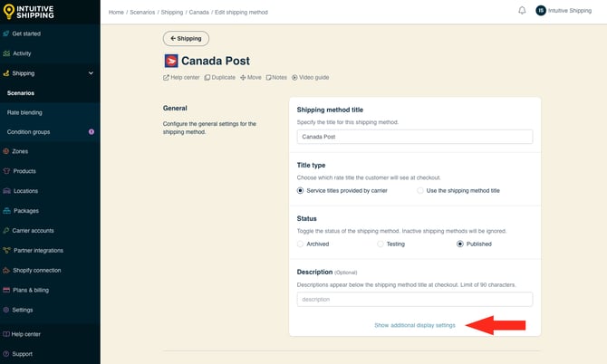The height and width of the screenshot is (364, 607).
Task: Open the notifications bell
Action: (x=522, y=11)
